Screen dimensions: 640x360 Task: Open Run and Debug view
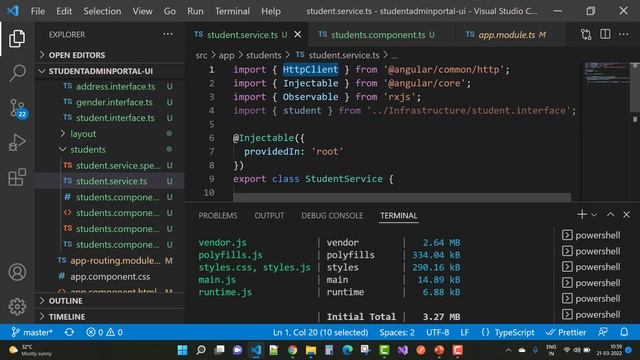pos(17,142)
